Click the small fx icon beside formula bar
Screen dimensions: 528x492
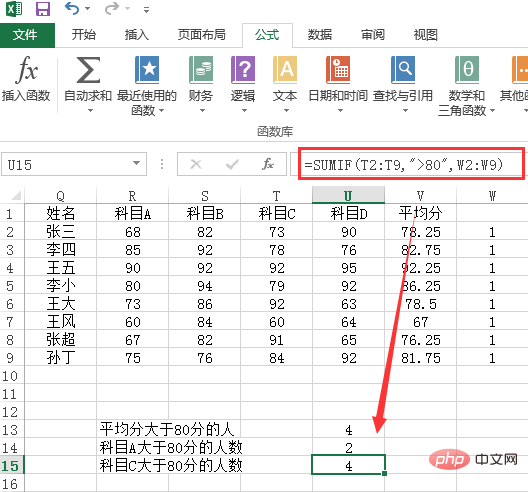pos(268,164)
